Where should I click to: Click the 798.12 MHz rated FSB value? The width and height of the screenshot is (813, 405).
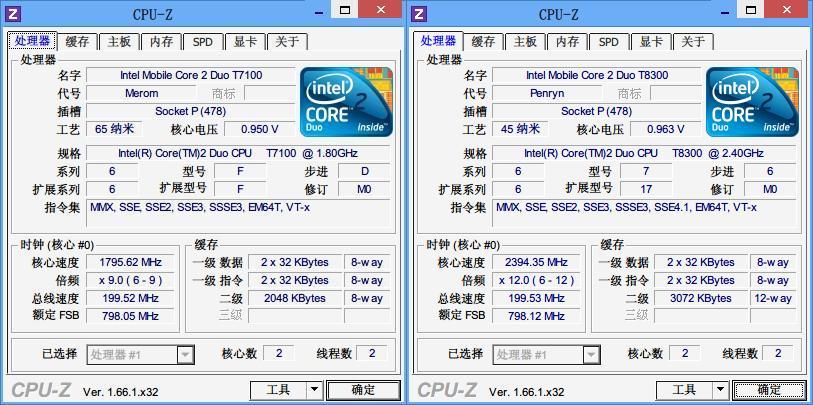click(536, 316)
